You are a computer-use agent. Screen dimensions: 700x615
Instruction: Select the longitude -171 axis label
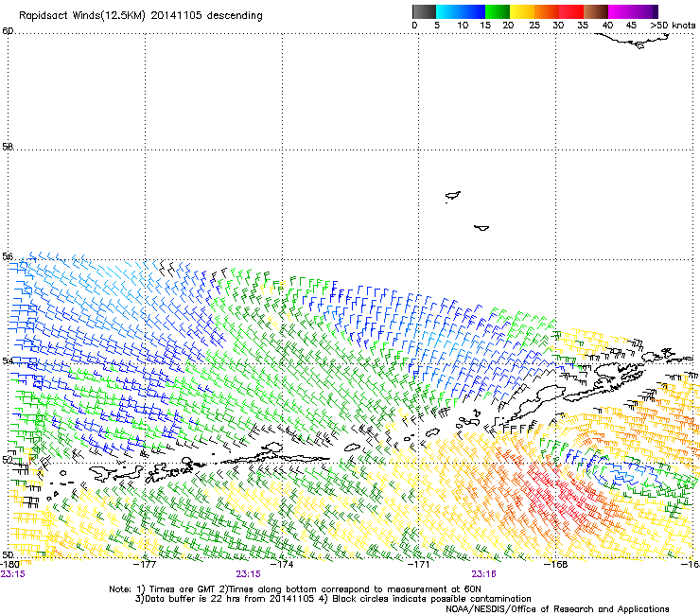pos(418,564)
